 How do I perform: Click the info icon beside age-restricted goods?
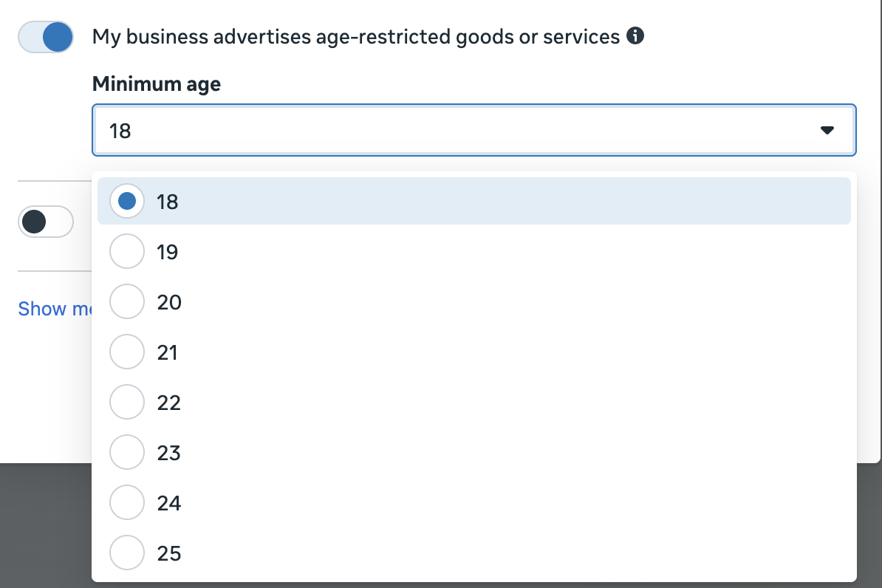(x=635, y=36)
